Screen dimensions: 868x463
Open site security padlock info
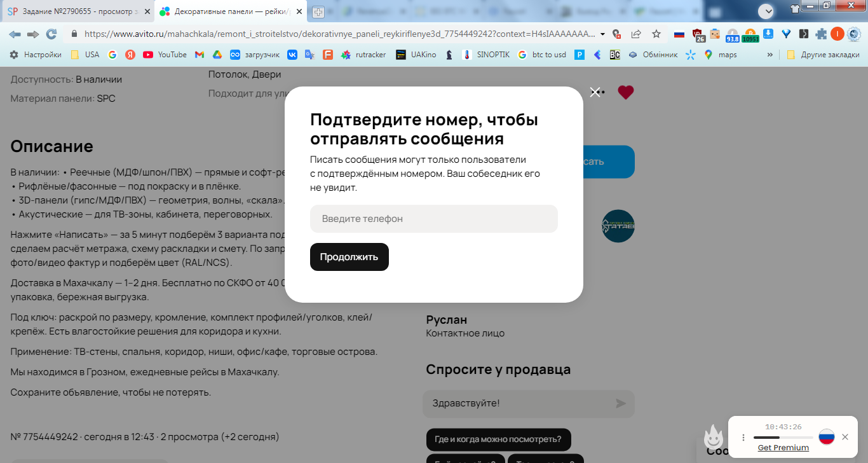coord(74,34)
